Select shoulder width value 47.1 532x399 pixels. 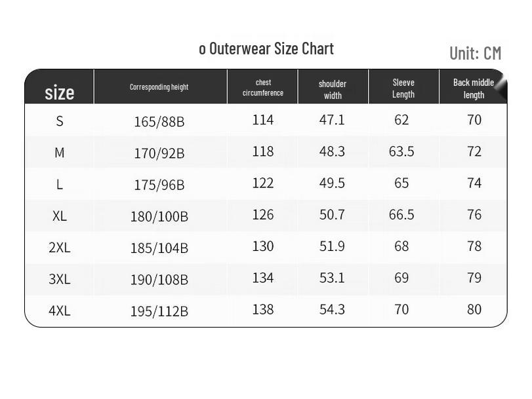332,120
